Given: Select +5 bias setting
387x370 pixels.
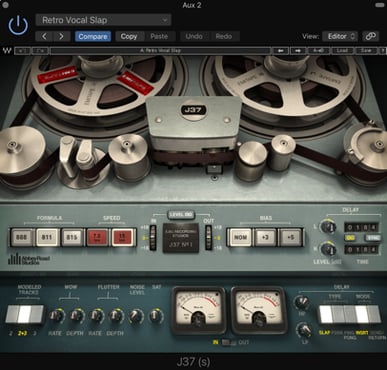Looking at the screenshot, I should coord(290,237).
